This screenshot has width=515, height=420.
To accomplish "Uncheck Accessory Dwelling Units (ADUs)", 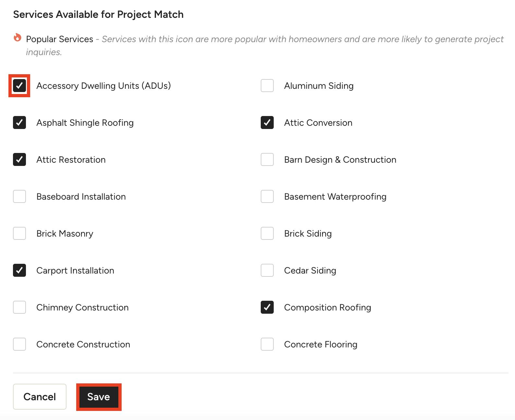I will 19,86.
